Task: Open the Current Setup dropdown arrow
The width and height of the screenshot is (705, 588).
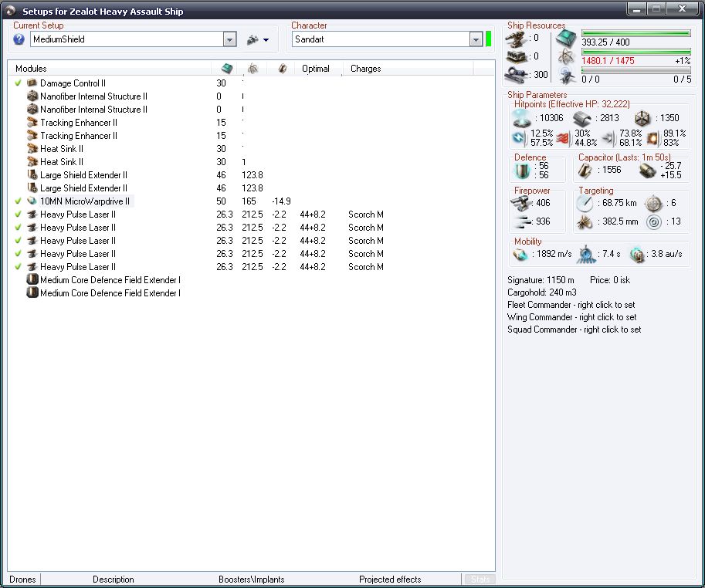Action: (229, 39)
